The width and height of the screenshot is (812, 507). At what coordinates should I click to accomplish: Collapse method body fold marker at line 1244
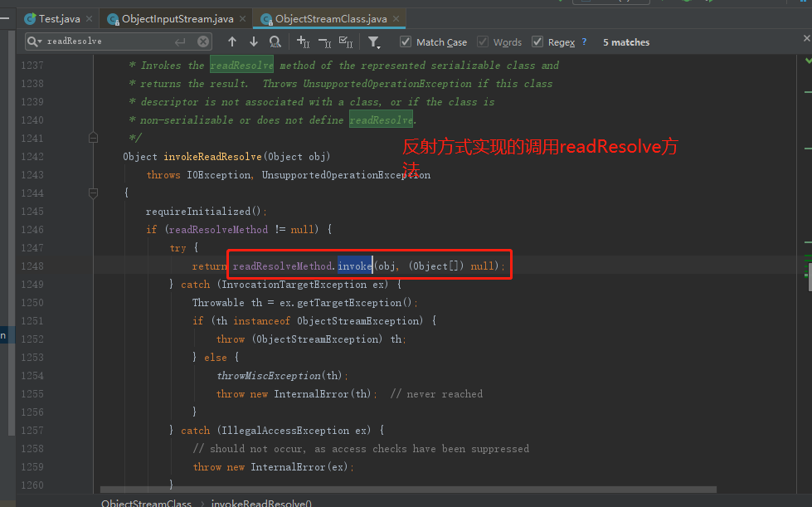93,193
